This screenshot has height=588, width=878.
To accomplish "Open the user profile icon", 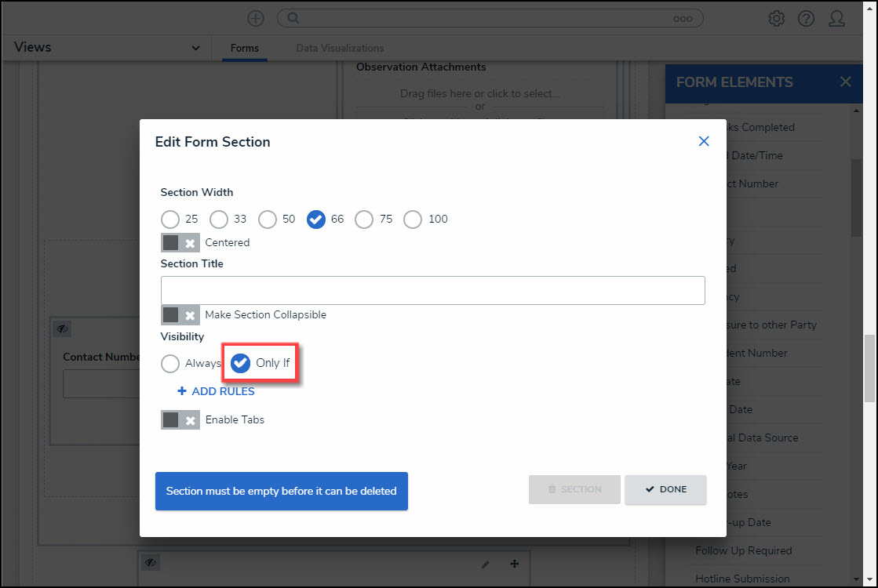I will click(836, 18).
